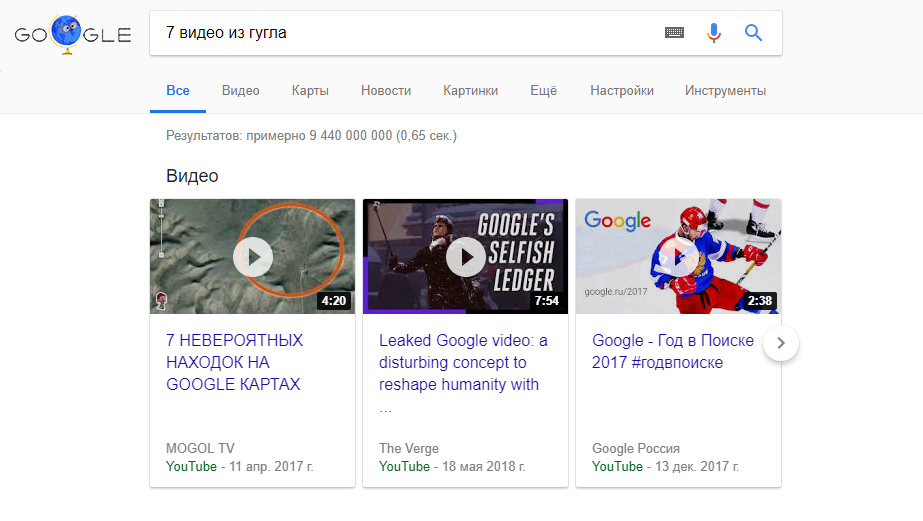The image size is (923, 521).
Task: Open Google - Год в Поиске 2017 link
Action: click(673, 351)
